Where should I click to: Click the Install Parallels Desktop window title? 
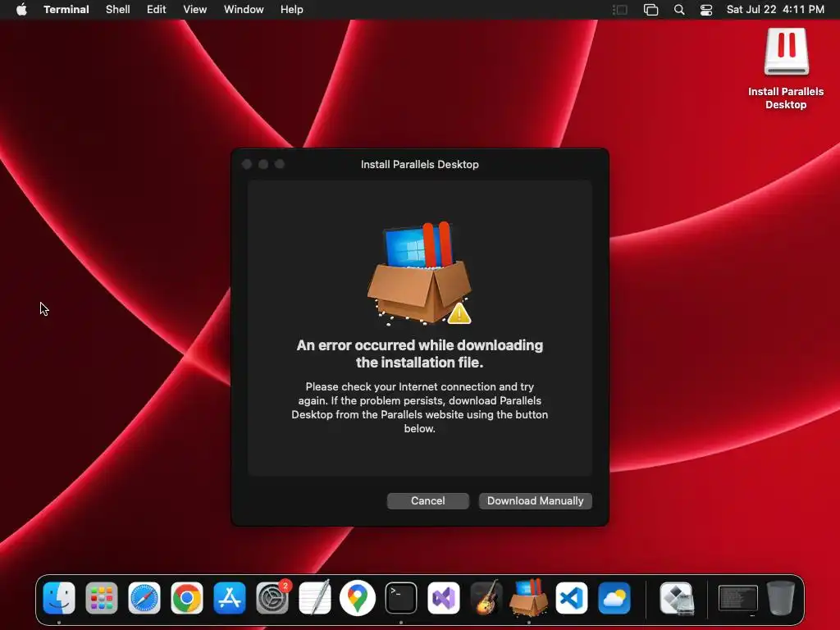coord(419,164)
